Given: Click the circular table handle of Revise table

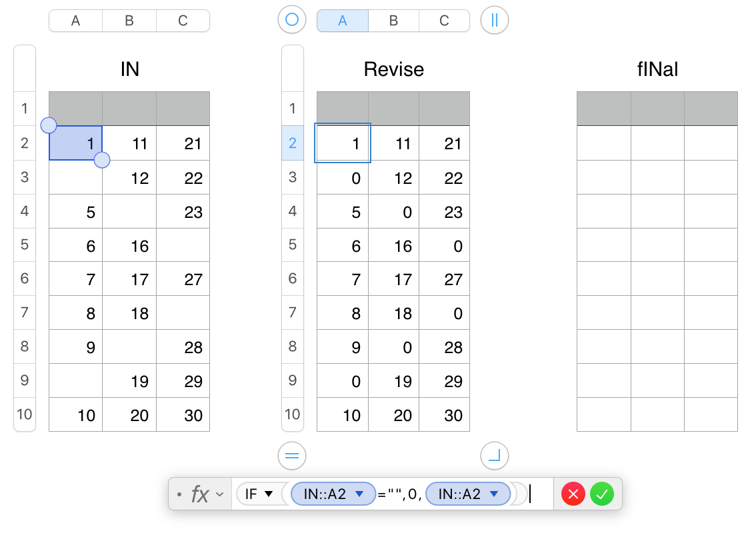Looking at the screenshot, I should click(291, 20).
